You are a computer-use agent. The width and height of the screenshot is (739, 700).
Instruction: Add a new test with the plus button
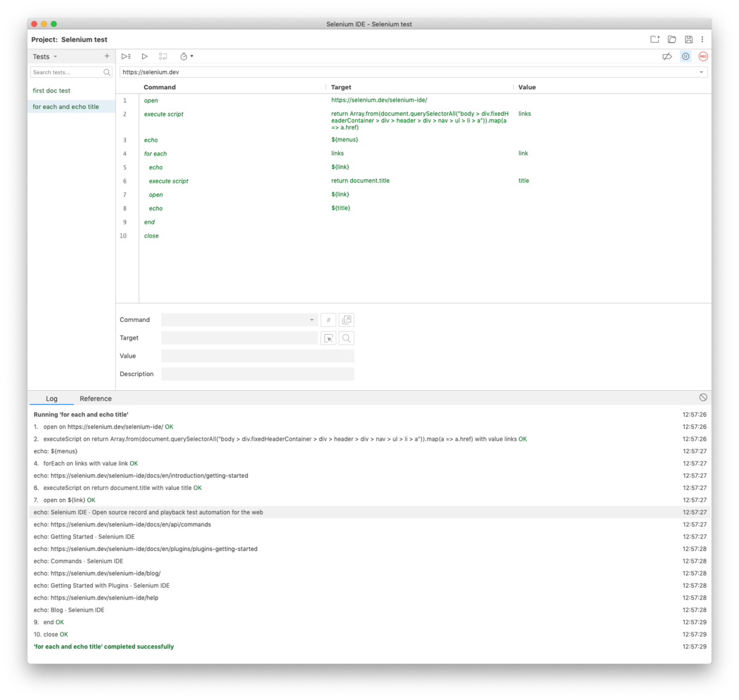pos(107,56)
